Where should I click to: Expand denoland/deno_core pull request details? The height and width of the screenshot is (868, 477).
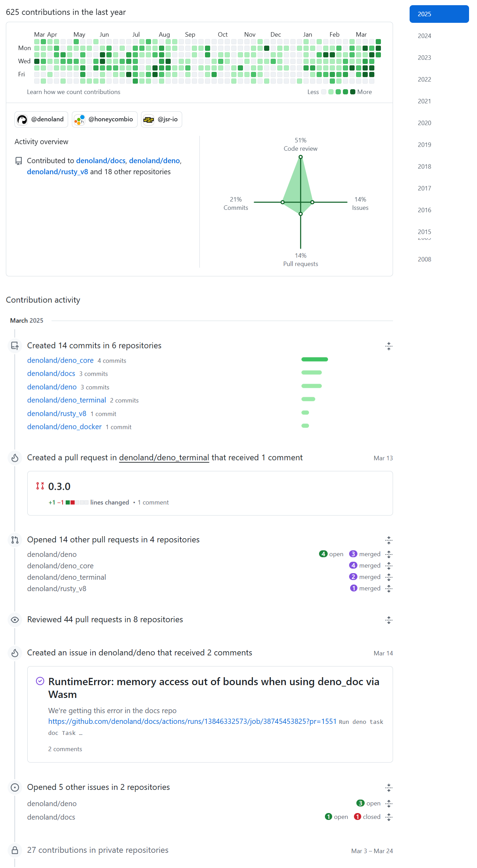[389, 566]
